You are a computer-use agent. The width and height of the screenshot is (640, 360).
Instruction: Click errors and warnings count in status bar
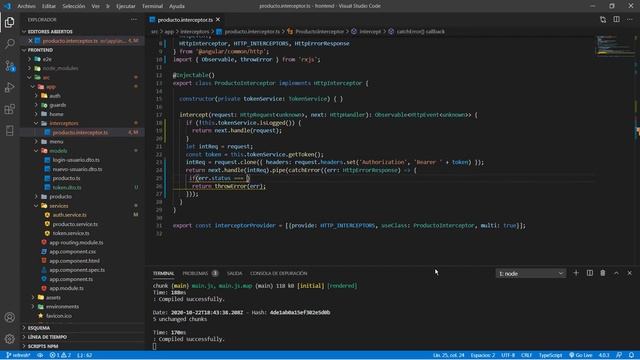click(x=60, y=355)
